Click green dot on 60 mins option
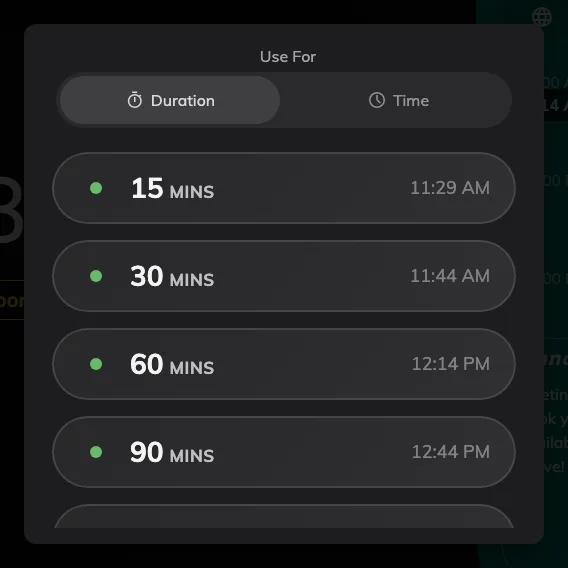568x568 pixels. [x=96, y=364]
